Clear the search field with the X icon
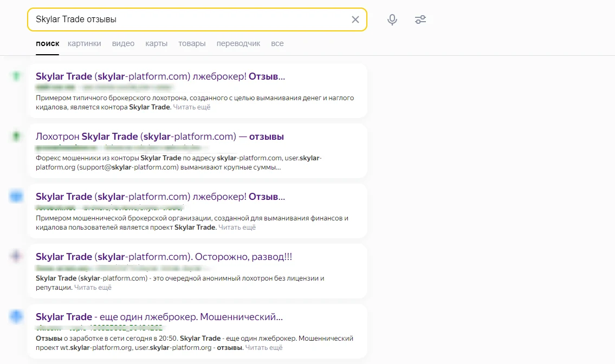 (355, 19)
